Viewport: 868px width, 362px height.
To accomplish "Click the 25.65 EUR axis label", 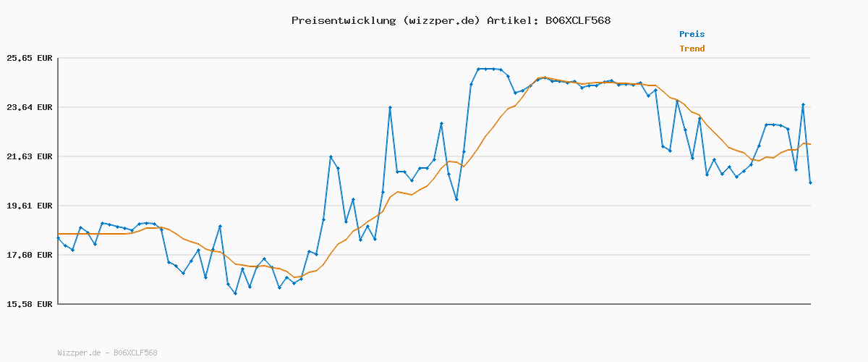I will pyautogui.click(x=30, y=58).
